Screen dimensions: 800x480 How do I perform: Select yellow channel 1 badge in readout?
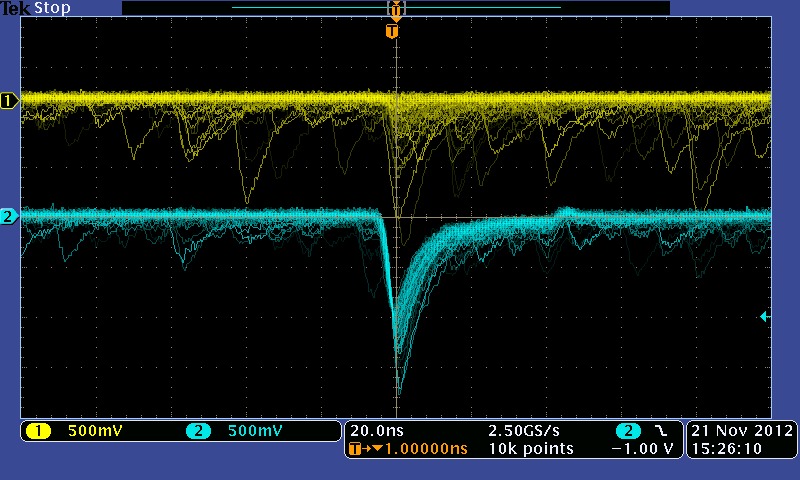point(38,431)
